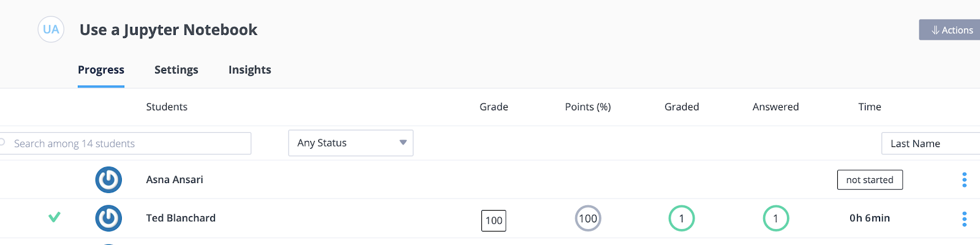Open the Any Status filter dropdown
The image size is (980, 245).
(x=351, y=143)
